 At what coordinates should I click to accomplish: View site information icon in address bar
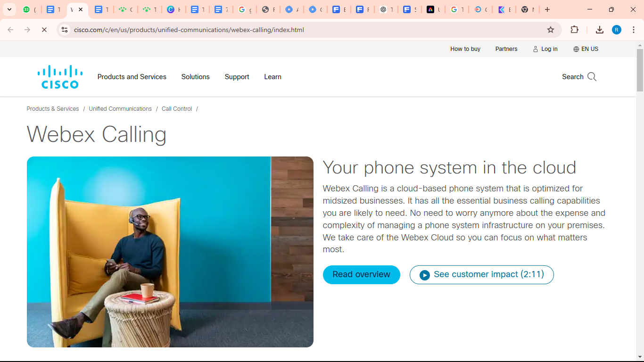65,30
